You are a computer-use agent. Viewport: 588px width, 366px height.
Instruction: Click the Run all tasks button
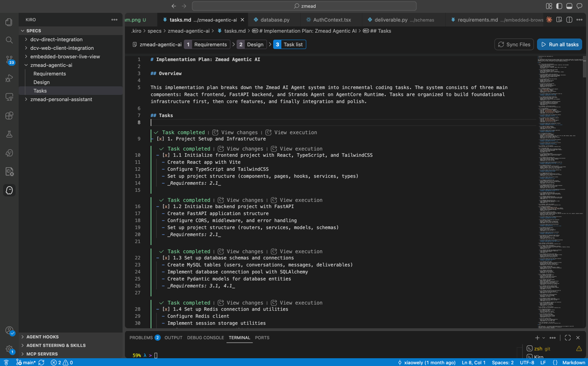coord(559,45)
